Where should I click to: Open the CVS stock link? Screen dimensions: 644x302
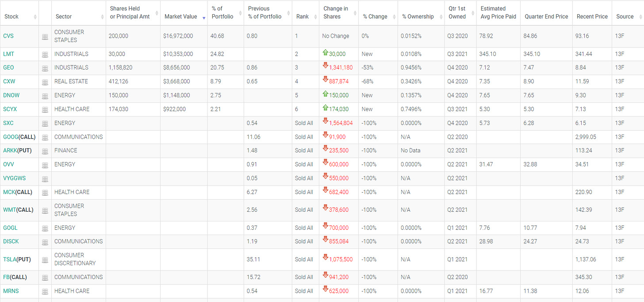[x=8, y=36]
